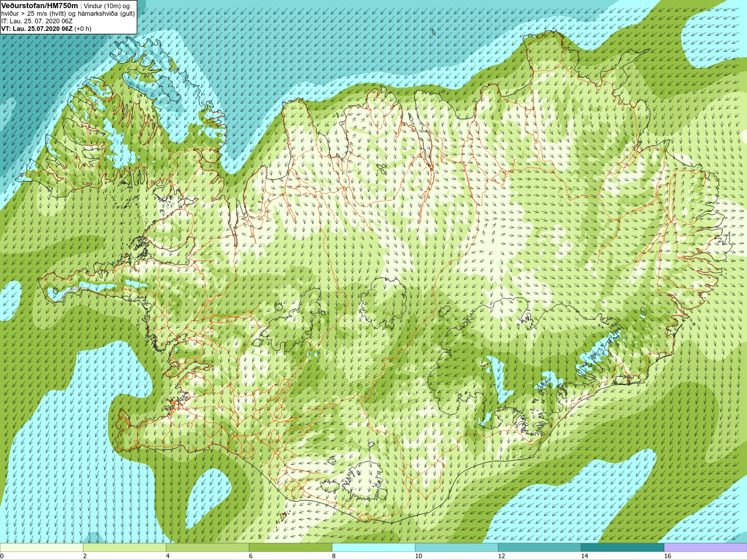Screen dimensions: 747x560
Task: Click the medium green 4–6 m/s legend swatch
Action: (x=207, y=547)
